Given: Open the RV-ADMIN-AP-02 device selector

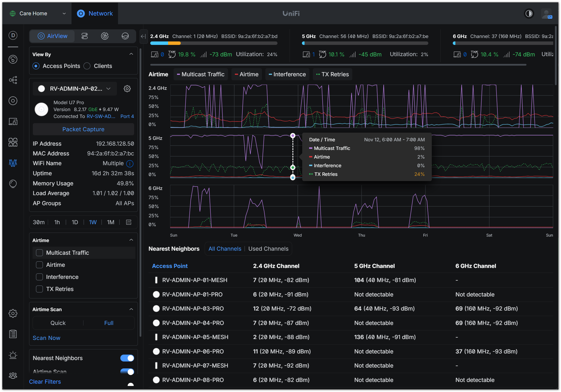Looking at the screenshot, I should [x=75, y=89].
